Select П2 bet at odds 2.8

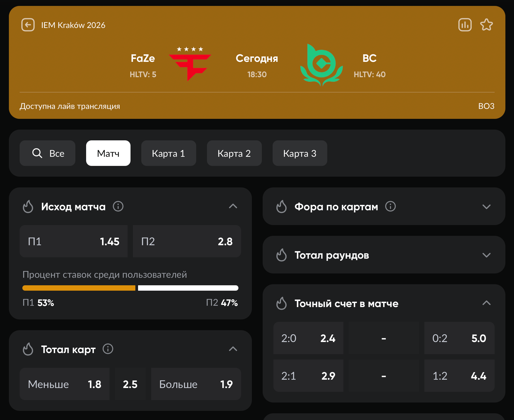[187, 241]
